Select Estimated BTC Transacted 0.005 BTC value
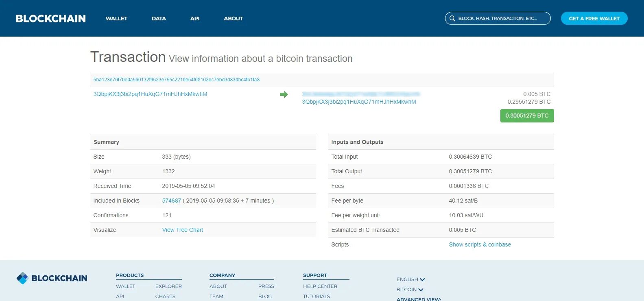644x301 pixels. point(462,230)
